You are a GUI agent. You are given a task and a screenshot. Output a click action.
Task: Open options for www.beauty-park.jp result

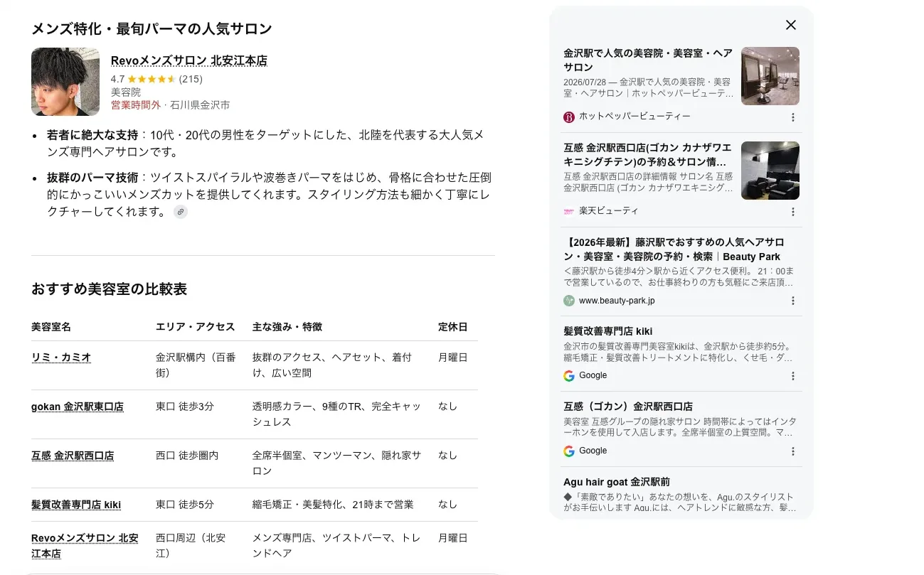tap(793, 301)
